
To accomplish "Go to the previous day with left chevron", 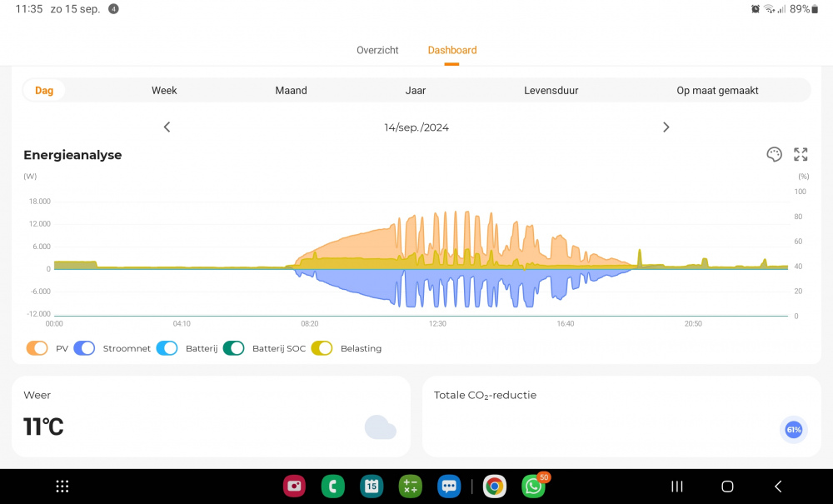I will [x=167, y=127].
